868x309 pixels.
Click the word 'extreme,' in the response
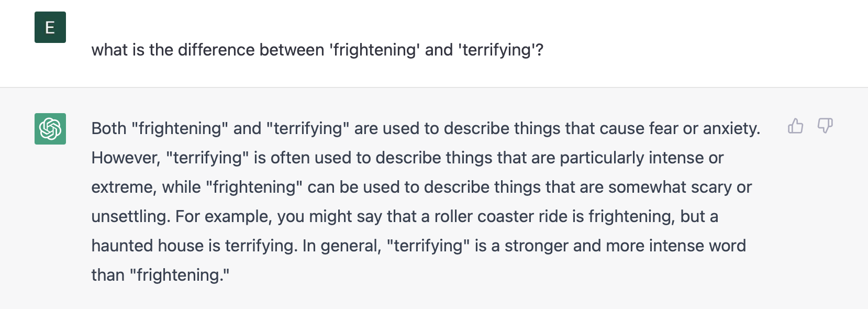point(124,187)
